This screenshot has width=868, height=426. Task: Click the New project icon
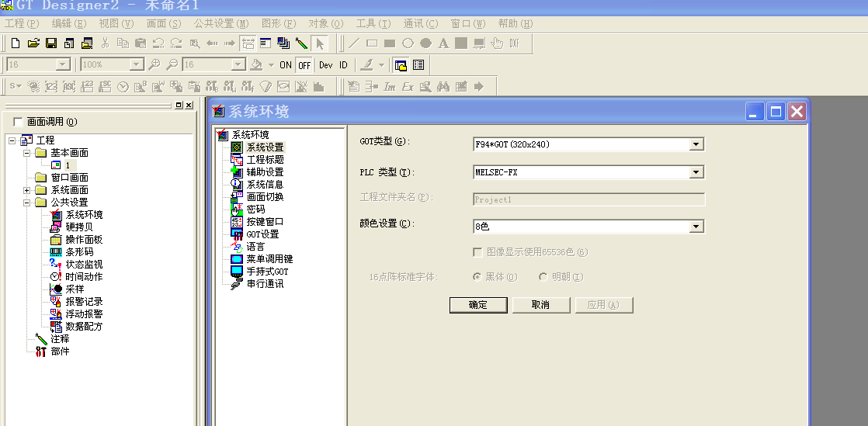tap(16, 43)
